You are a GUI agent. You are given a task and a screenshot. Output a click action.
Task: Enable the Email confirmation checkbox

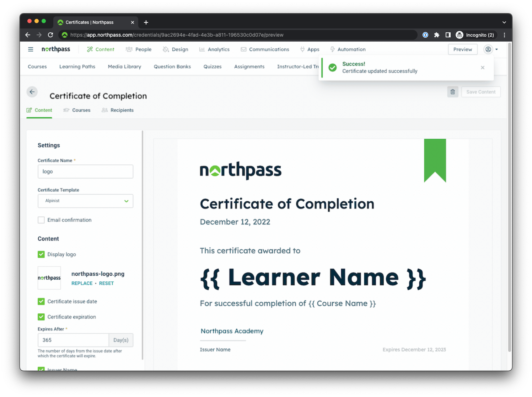(41, 220)
